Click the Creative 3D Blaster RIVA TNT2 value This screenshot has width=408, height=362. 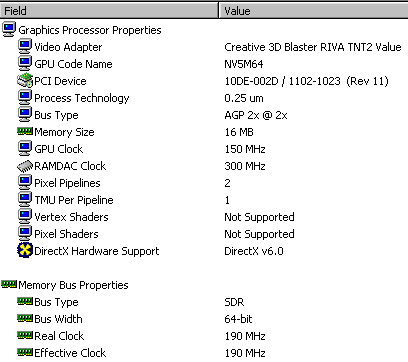tap(313, 47)
